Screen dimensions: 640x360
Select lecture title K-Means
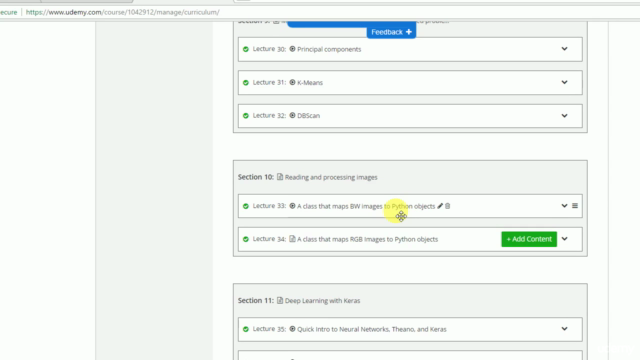tap(310, 82)
